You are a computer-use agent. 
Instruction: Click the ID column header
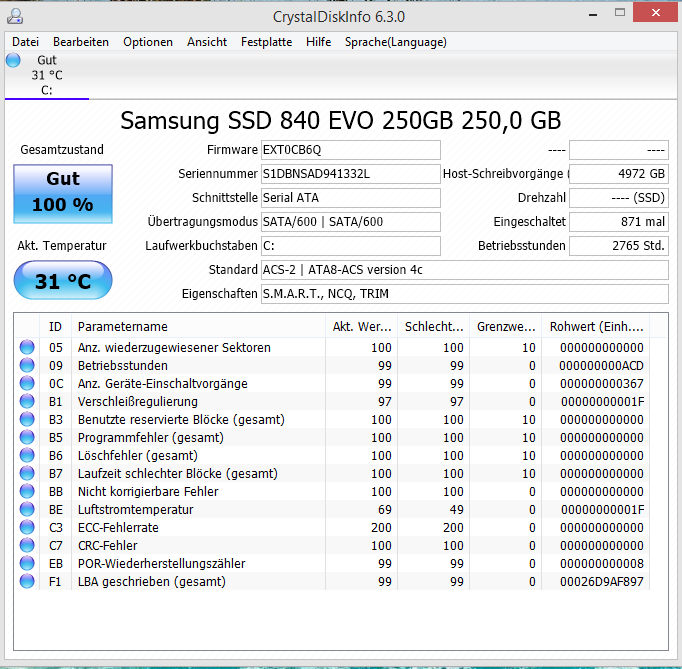click(55, 327)
